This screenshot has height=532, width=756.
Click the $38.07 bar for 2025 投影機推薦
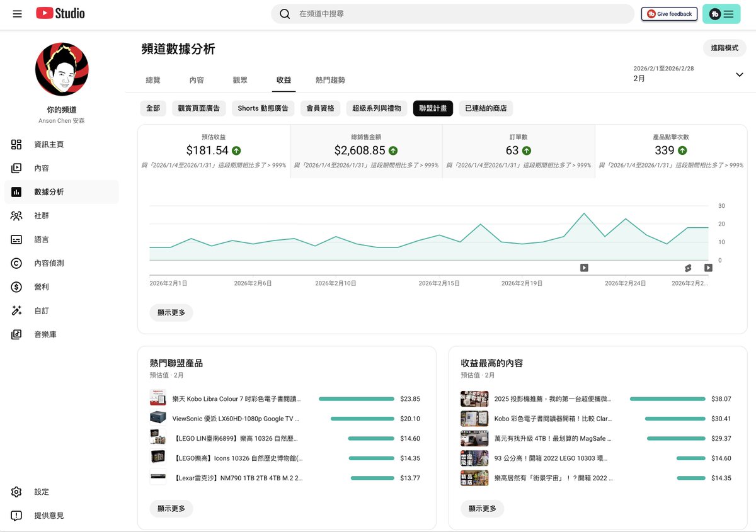point(668,399)
